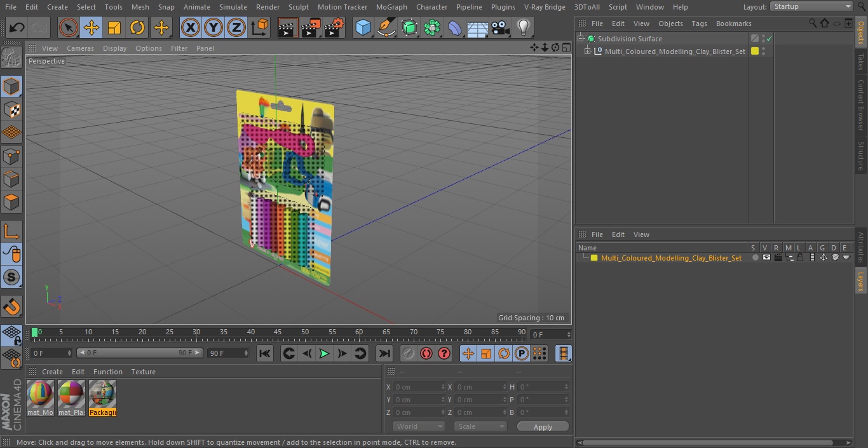Click the X position input field
The height and width of the screenshot is (448, 868).
pyautogui.click(x=419, y=387)
